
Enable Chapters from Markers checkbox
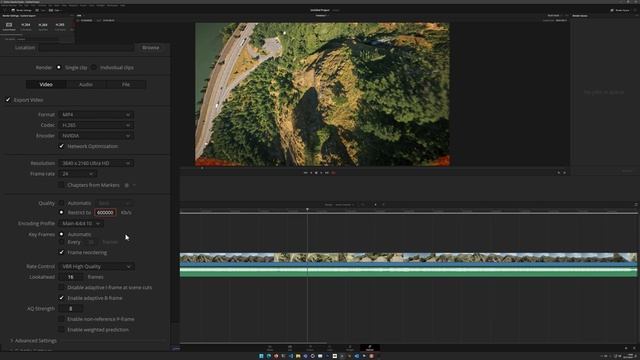coord(61,185)
